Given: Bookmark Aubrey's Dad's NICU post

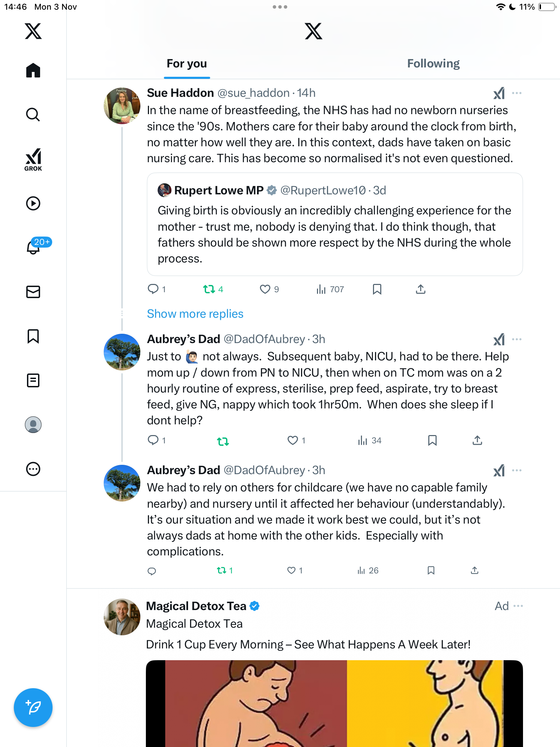Looking at the screenshot, I should (x=432, y=440).
